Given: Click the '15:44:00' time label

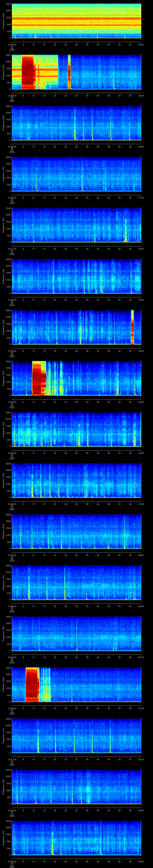Looking at the screenshot, I should pyautogui.click(x=12, y=402).
